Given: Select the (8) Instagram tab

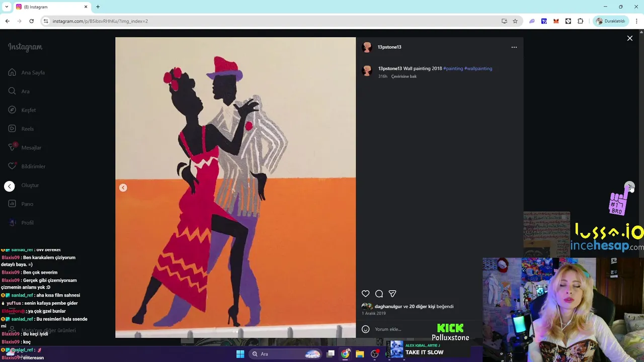Looking at the screenshot, I should pos(52,7).
